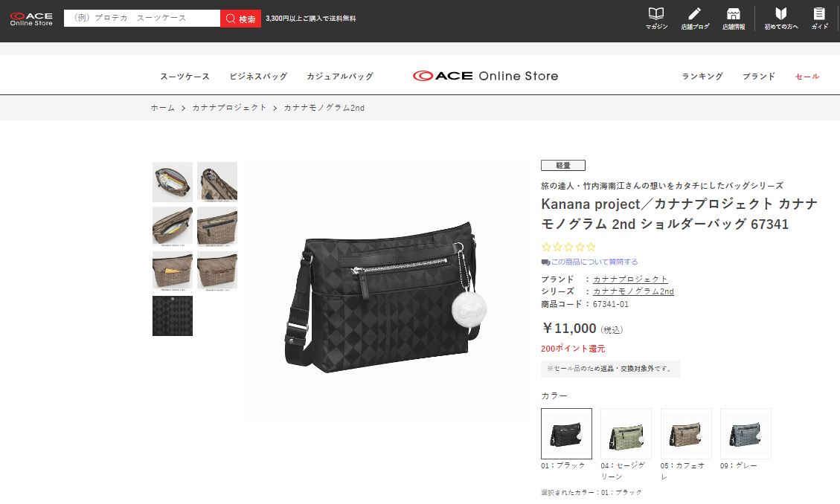Click the centered ACE Online Store logo
This screenshot has height=504, width=840.
pyautogui.click(x=485, y=76)
